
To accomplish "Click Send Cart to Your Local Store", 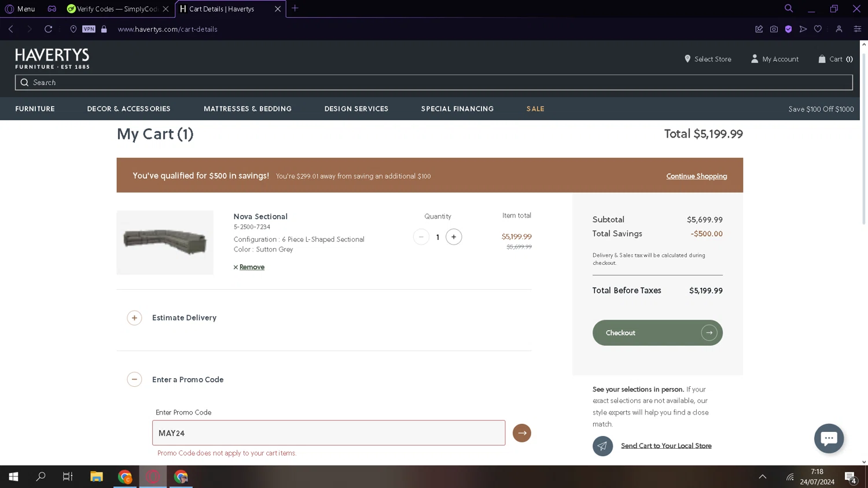I will point(666,446).
